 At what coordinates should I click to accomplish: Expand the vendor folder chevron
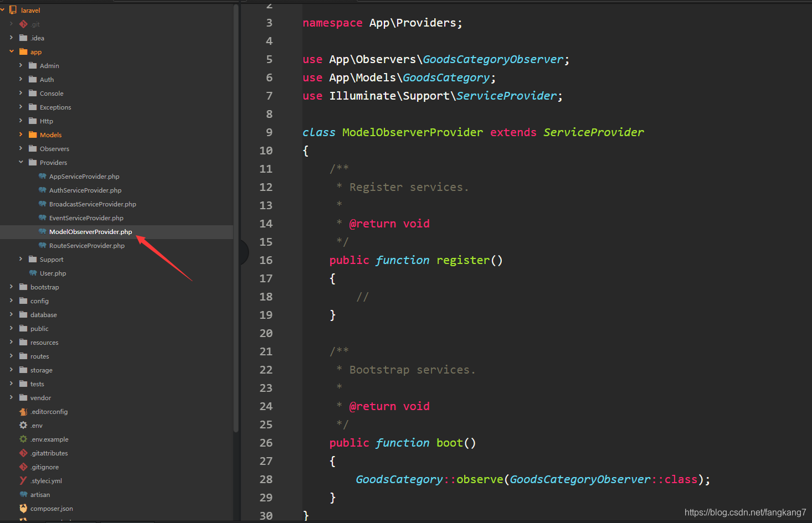[11, 397]
